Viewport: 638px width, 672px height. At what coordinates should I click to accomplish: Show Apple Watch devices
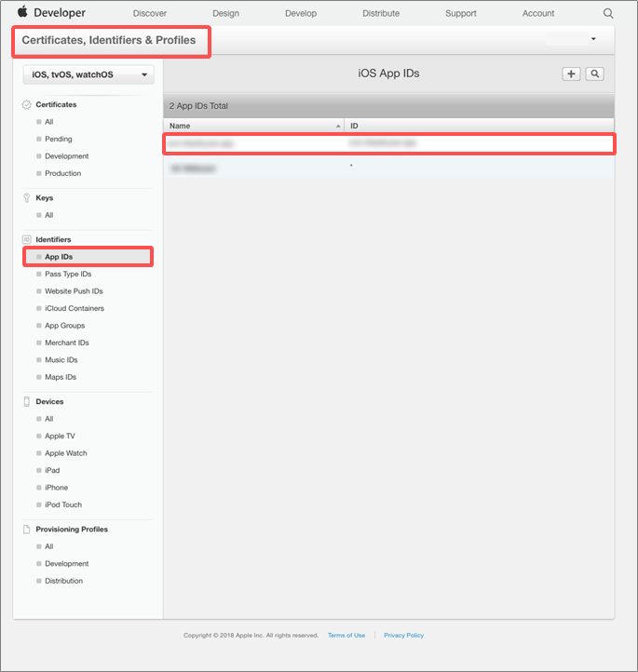pos(65,453)
